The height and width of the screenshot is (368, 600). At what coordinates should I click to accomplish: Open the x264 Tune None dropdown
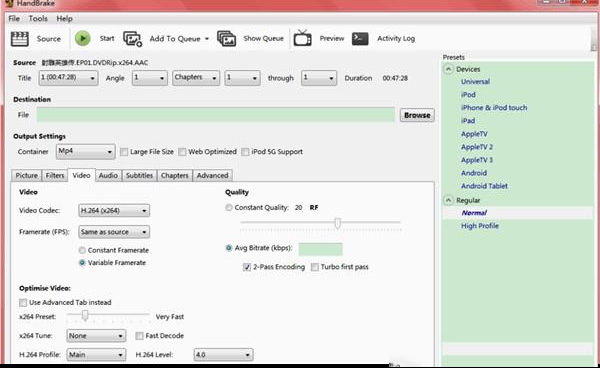tap(96, 335)
